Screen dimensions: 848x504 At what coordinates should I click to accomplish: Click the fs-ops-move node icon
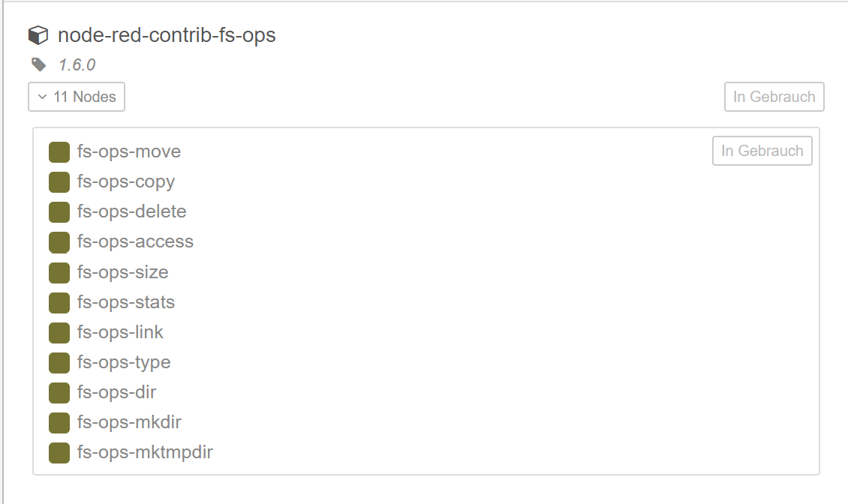tap(59, 152)
